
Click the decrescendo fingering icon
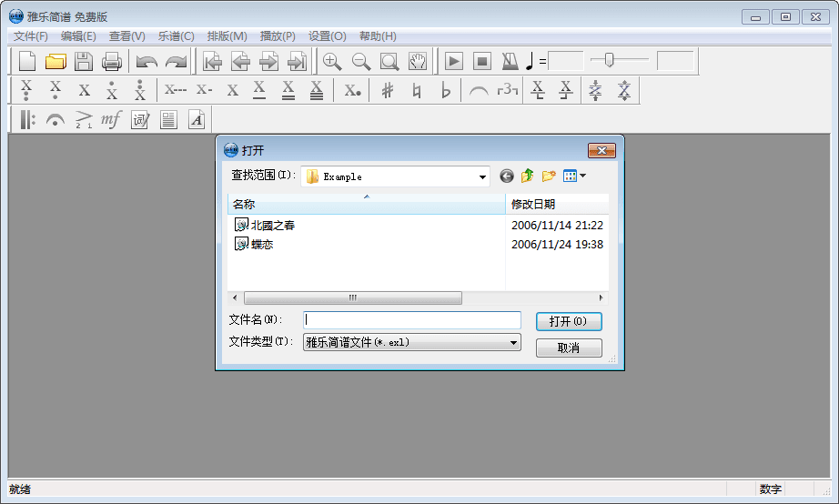(84, 120)
